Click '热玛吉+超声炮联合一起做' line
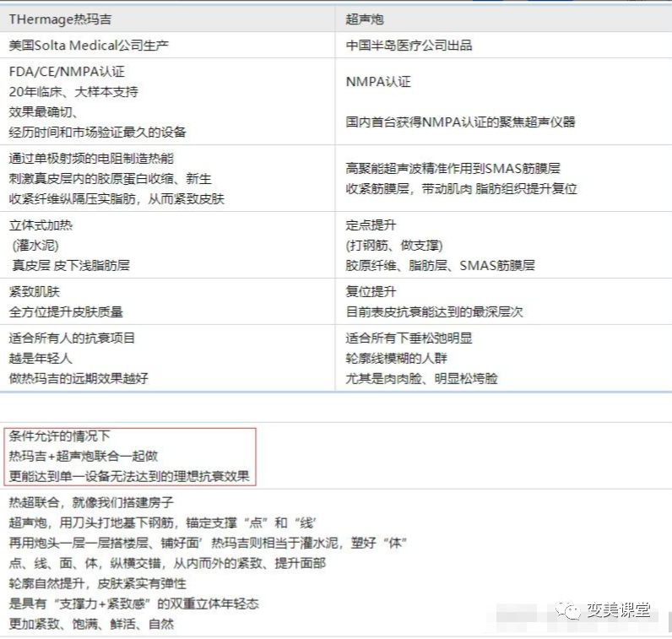The image size is (672, 639). [x=83, y=457]
